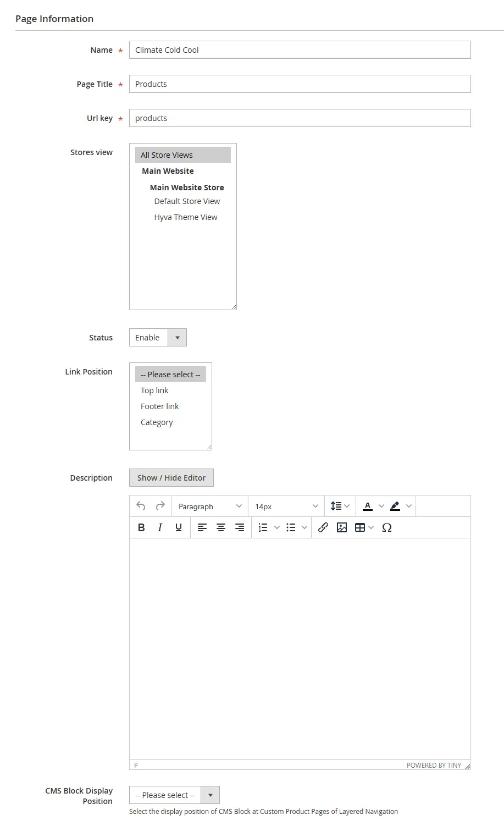Click the Undo icon in editor toolbar

141,506
